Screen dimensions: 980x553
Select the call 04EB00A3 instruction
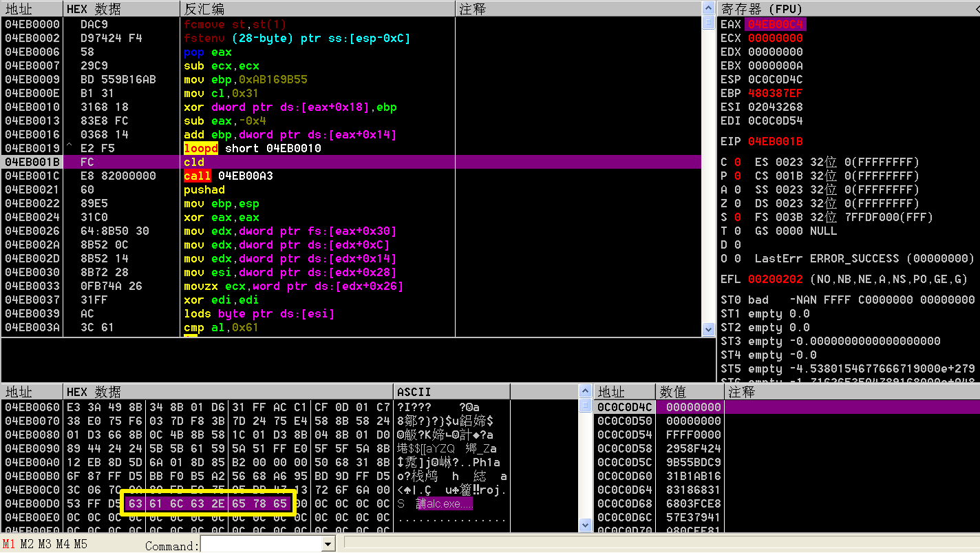(x=228, y=176)
